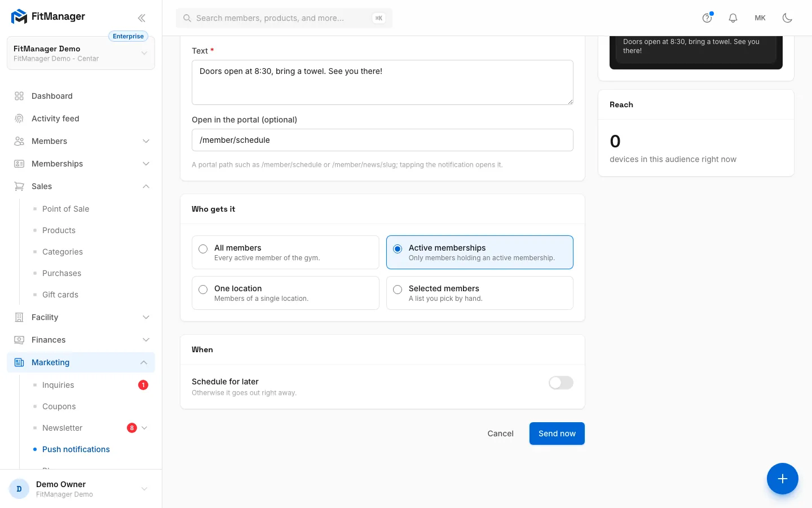Click the Dashboard grid icon
The height and width of the screenshot is (508, 812).
click(x=19, y=96)
